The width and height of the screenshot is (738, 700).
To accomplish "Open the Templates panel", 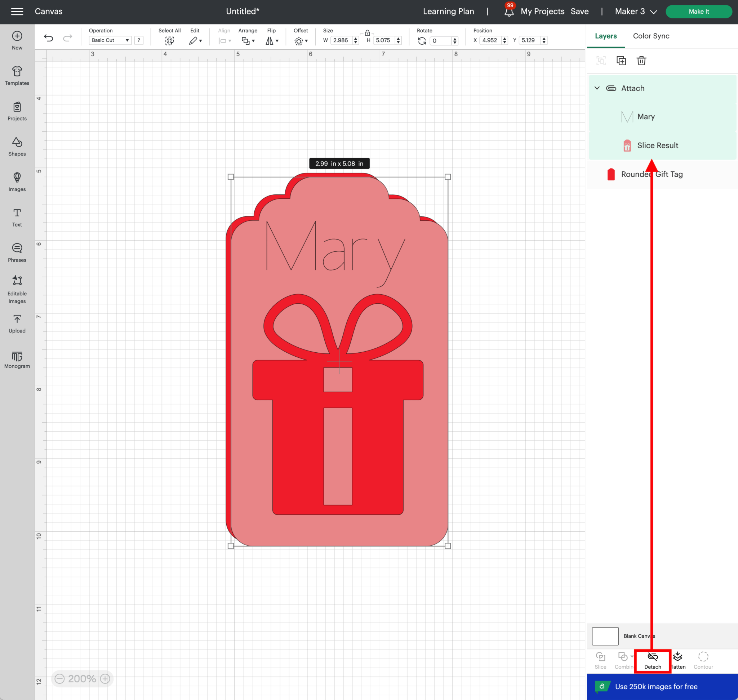I will pyautogui.click(x=17, y=75).
